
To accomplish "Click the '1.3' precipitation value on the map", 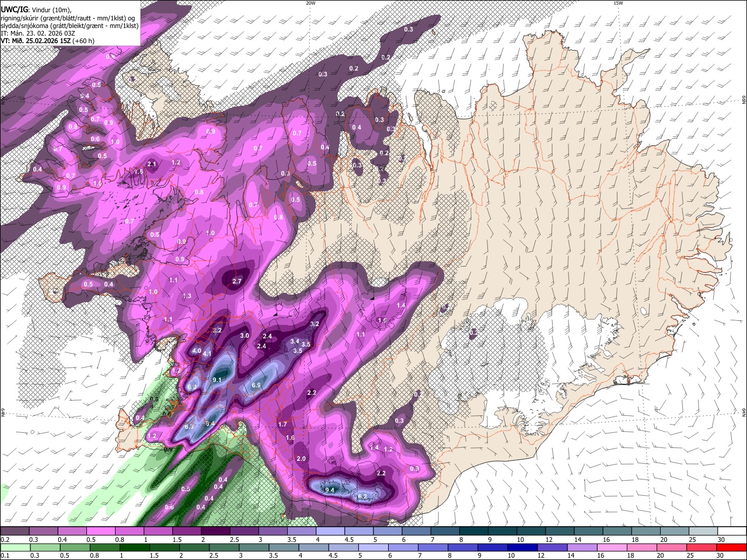I will 187,296.
